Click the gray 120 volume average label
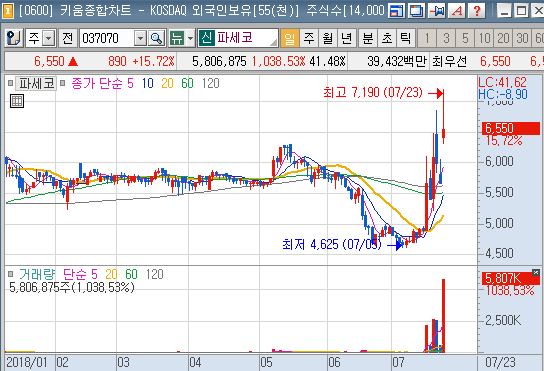This screenshot has height=371, width=544. pos(154,274)
